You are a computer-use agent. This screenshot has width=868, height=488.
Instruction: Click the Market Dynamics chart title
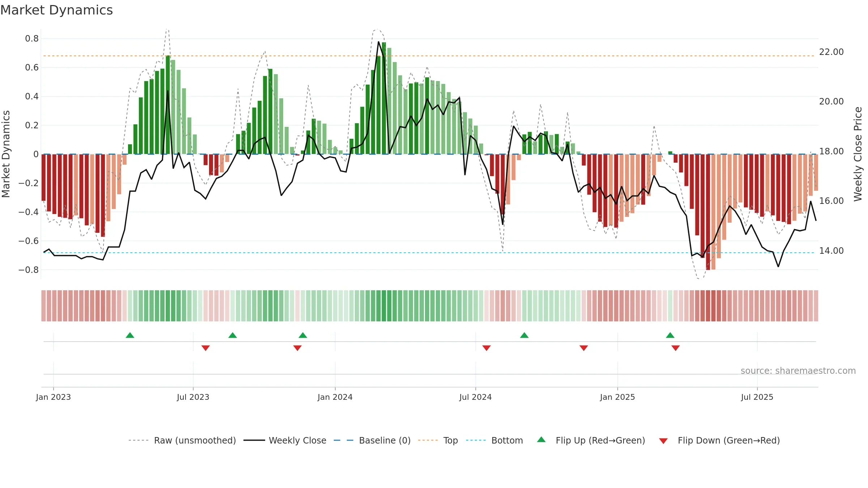[56, 10]
